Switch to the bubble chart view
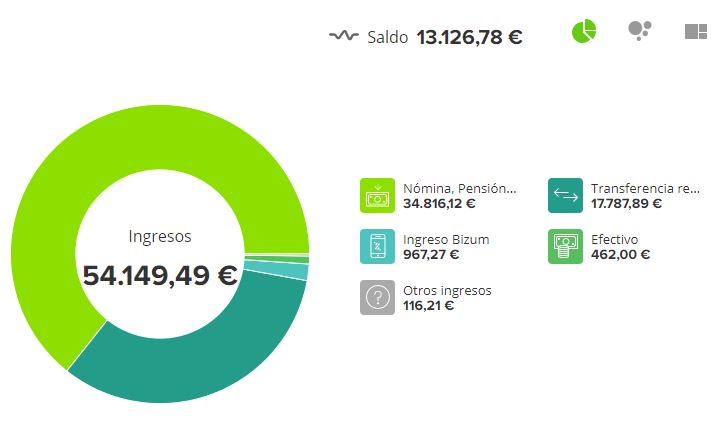Viewport: 713px width, 441px height. pos(639,32)
